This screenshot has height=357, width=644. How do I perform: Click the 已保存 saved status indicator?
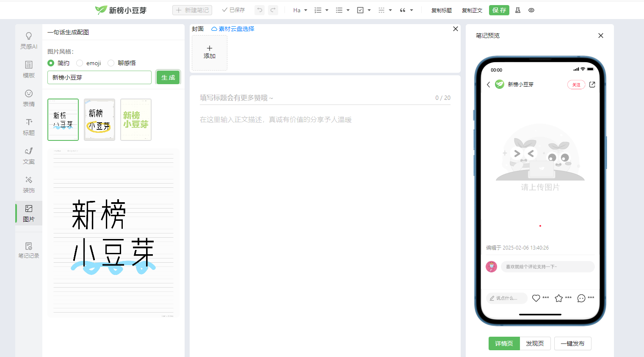[x=233, y=10]
